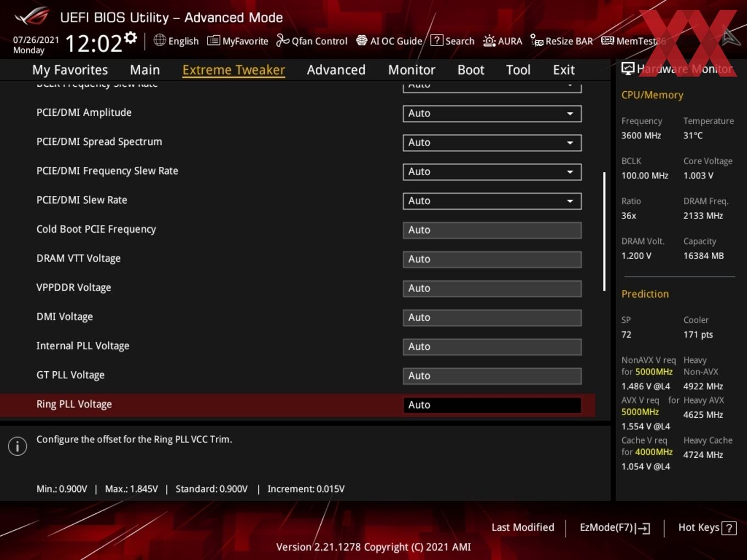This screenshot has height=560, width=747.
Task: Click GT PLL Voltage field
Action: tap(492, 375)
